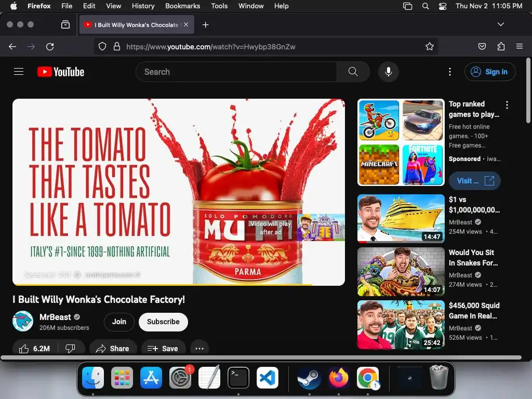Open a new tab with plus
The width and height of the screenshot is (532, 399).
coord(205,25)
